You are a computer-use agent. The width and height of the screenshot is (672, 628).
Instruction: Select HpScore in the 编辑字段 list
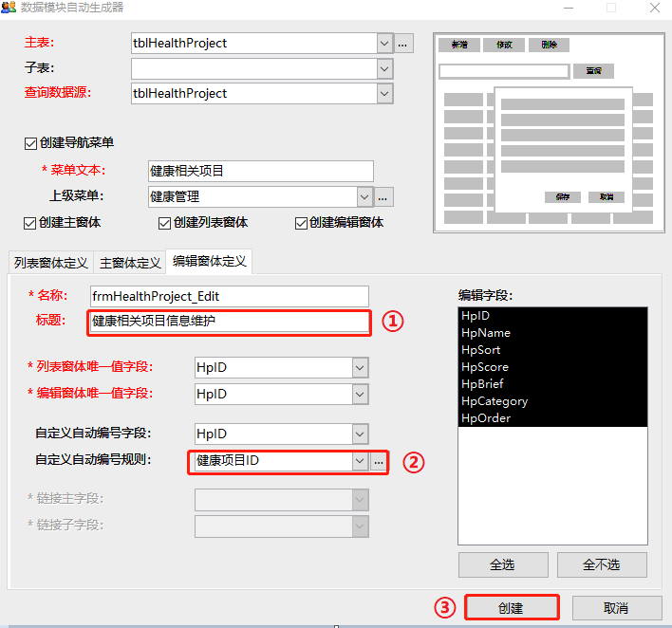pos(552,367)
